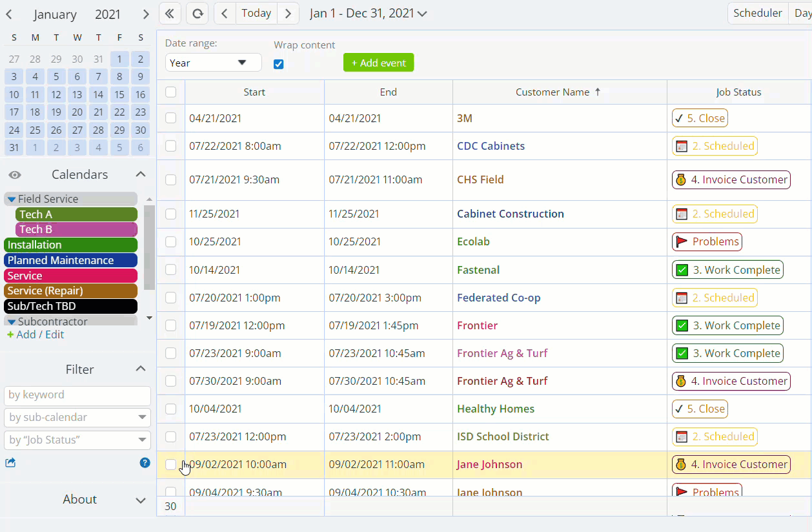The height and width of the screenshot is (532, 812).
Task: Select the pink Tech B calendar
Action: (76, 229)
